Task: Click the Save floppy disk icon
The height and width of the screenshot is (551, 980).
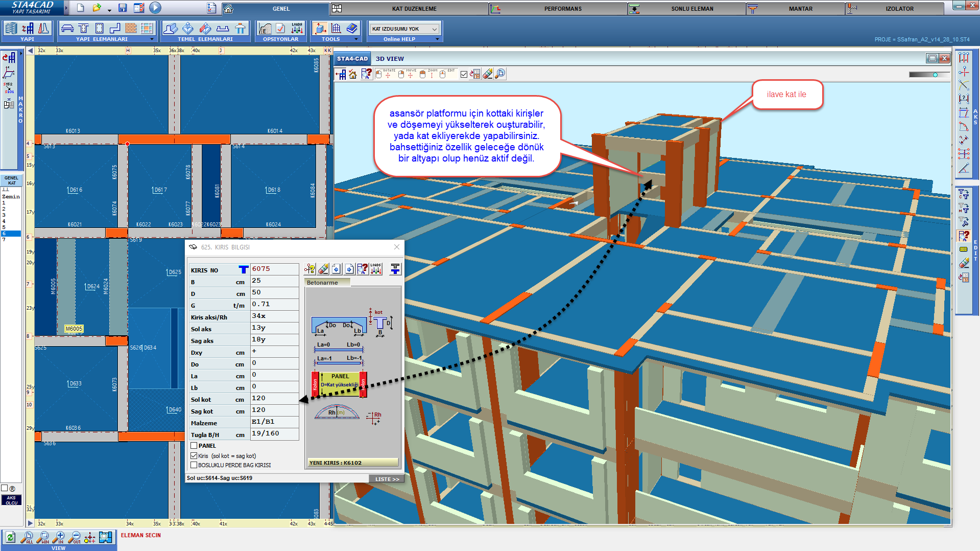Action: pyautogui.click(x=123, y=8)
